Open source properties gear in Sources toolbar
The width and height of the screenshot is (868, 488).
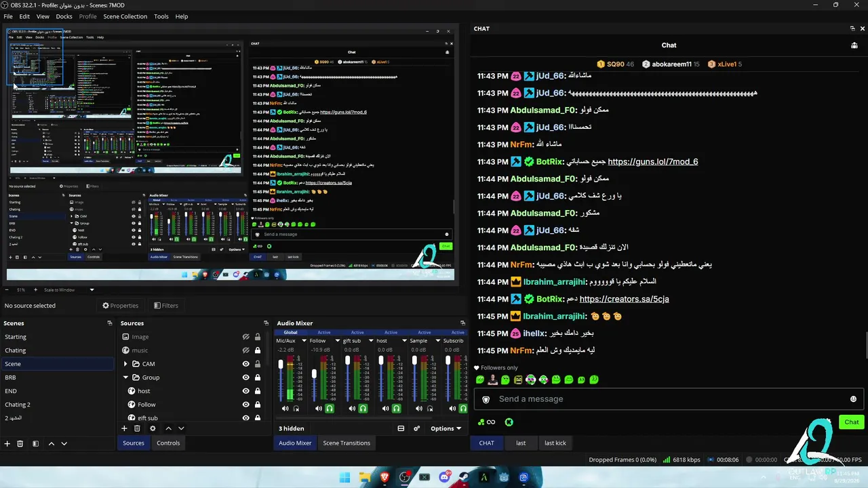pyautogui.click(x=153, y=428)
